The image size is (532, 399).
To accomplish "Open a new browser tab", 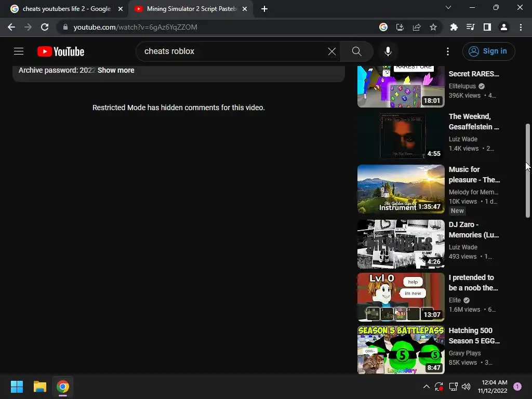I will (264, 9).
